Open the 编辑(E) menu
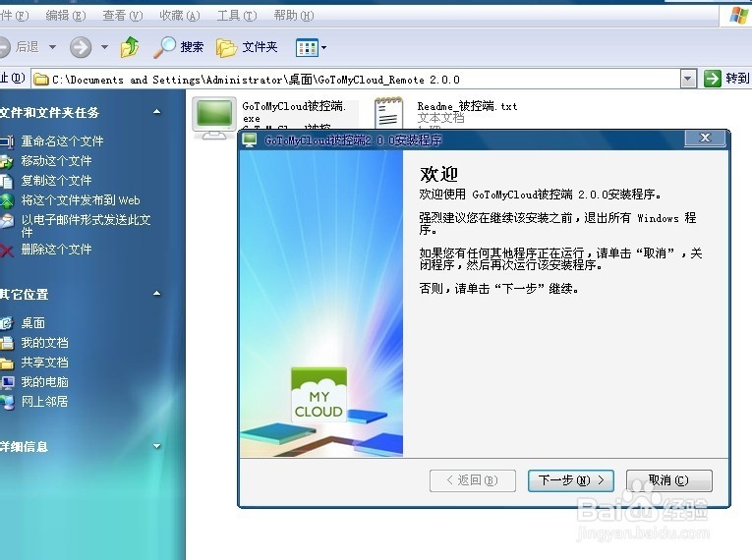This screenshot has width=752, height=560. point(66,16)
